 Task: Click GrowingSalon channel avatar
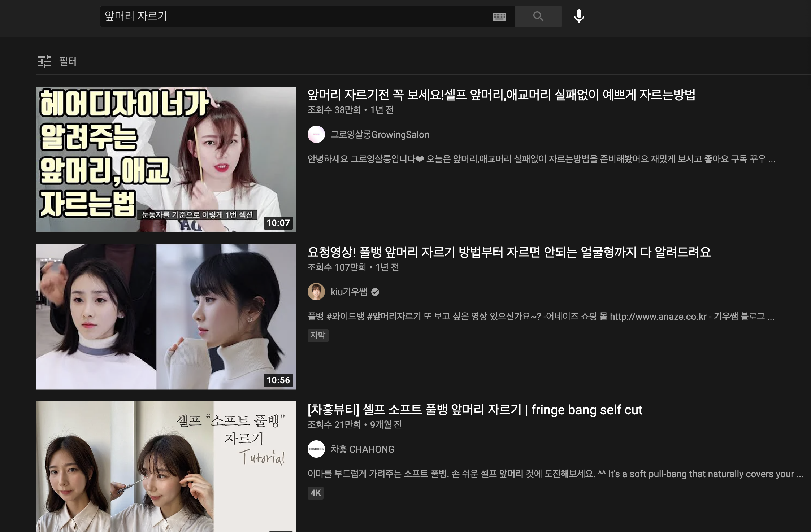tap(316, 134)
